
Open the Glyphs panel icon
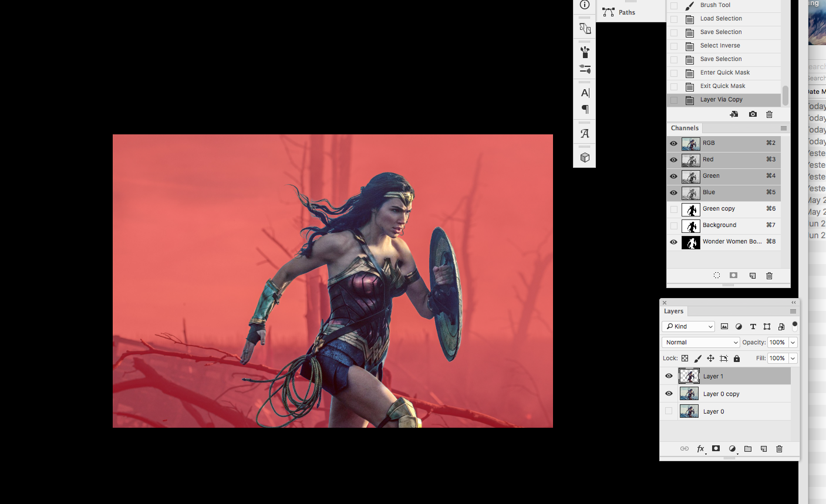coord(585,134)
